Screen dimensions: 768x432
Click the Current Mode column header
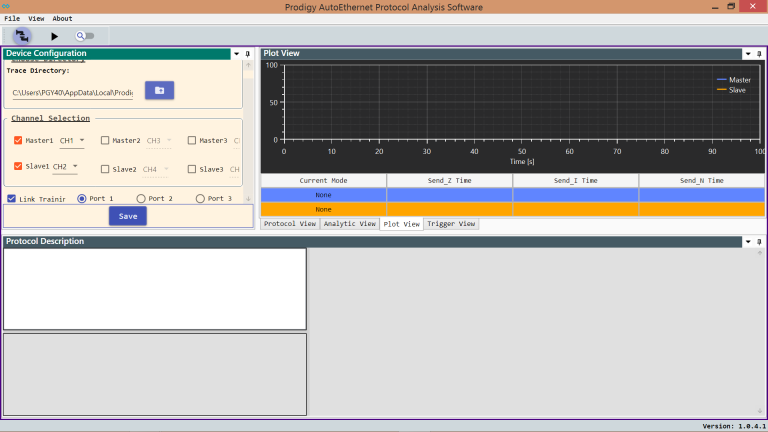(x=323, y=180)
